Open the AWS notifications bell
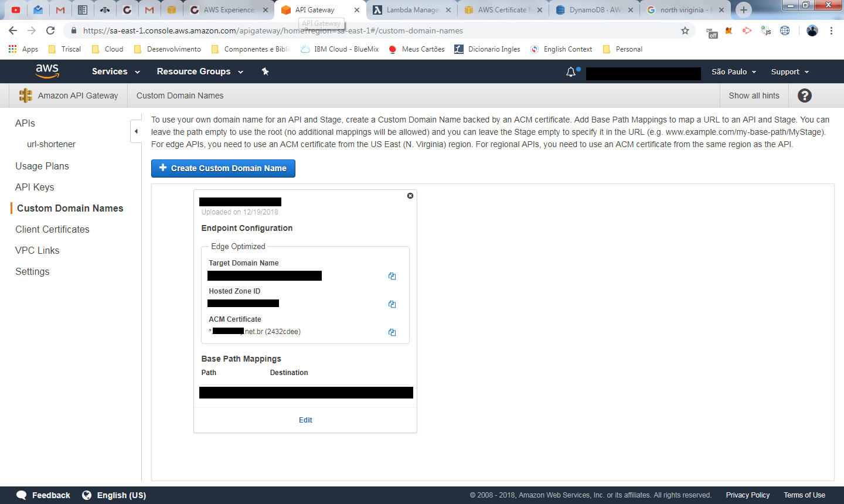This screenshot has width=844, height=504. click(x=571, y=71)
